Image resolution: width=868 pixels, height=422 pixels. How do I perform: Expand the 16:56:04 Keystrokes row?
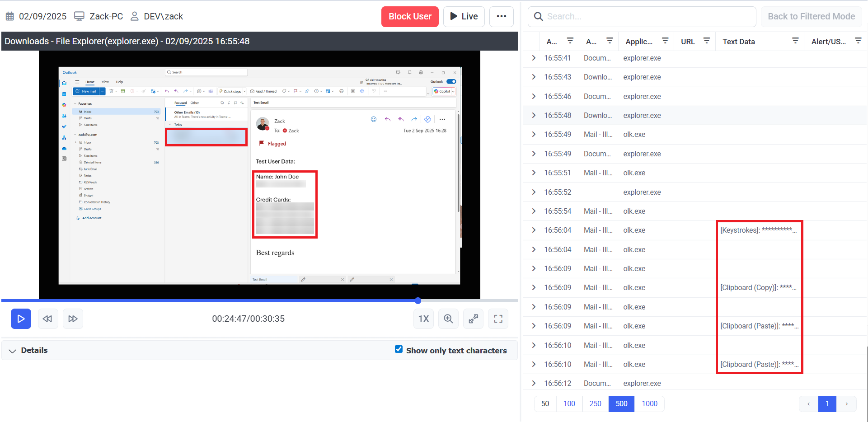tap(534, 230)
